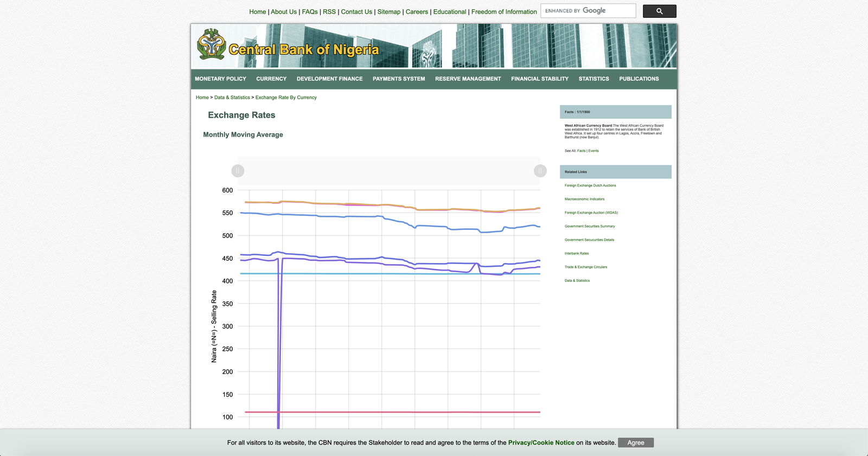The height and width of the screenshot is (456, 868).
Task: Click the range selector bar above chart
Action: pos(389,171)
